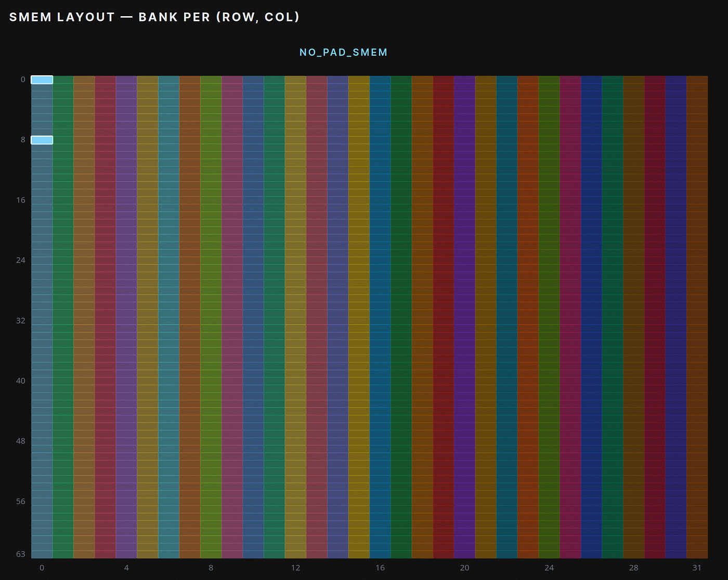Click column axis label 20

coord(465,568)
